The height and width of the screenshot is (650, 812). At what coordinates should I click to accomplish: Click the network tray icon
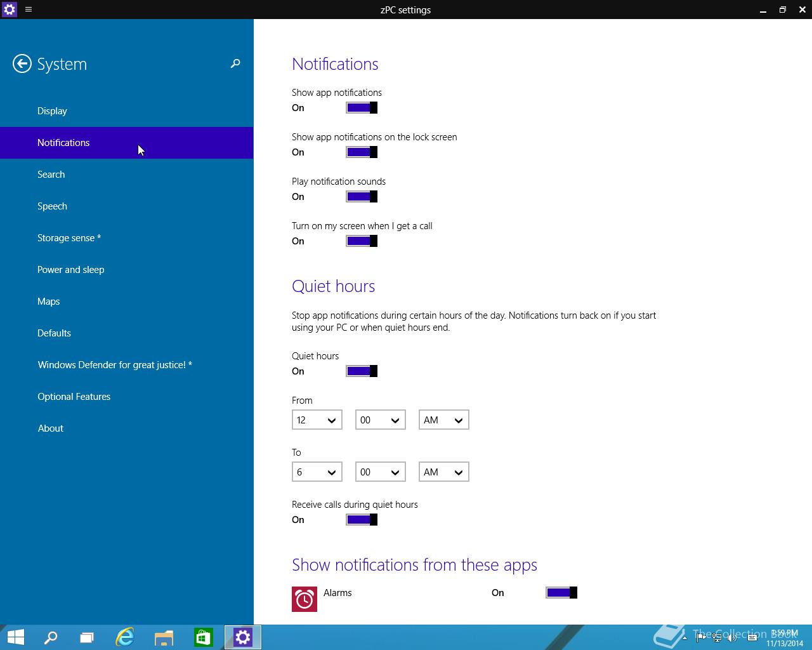tap(717, 638)
